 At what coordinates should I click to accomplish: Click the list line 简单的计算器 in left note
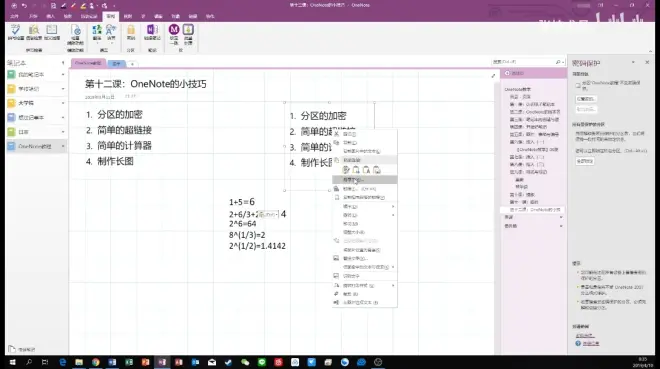tap(124, 146)
